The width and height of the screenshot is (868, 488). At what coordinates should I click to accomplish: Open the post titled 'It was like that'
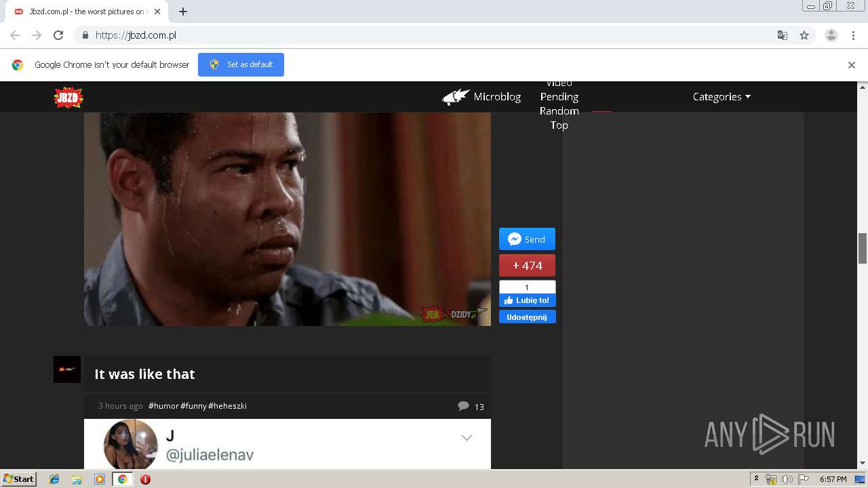(144, 374)
